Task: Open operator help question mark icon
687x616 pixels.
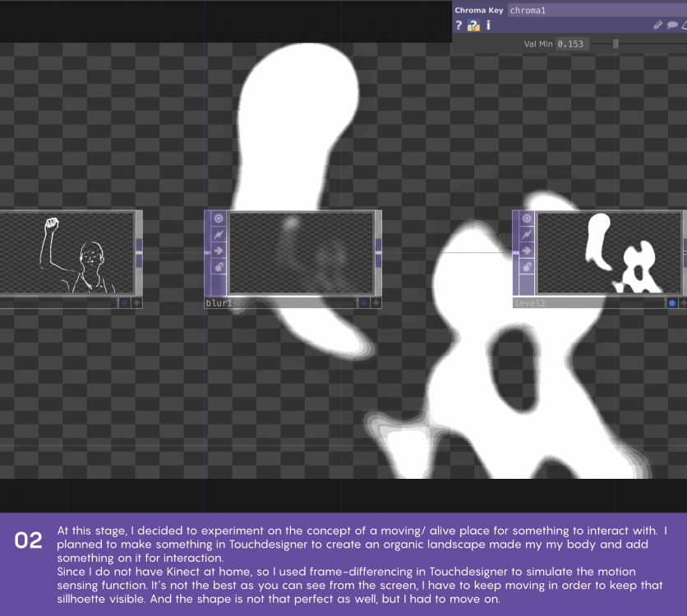Action: coord(459,25)
